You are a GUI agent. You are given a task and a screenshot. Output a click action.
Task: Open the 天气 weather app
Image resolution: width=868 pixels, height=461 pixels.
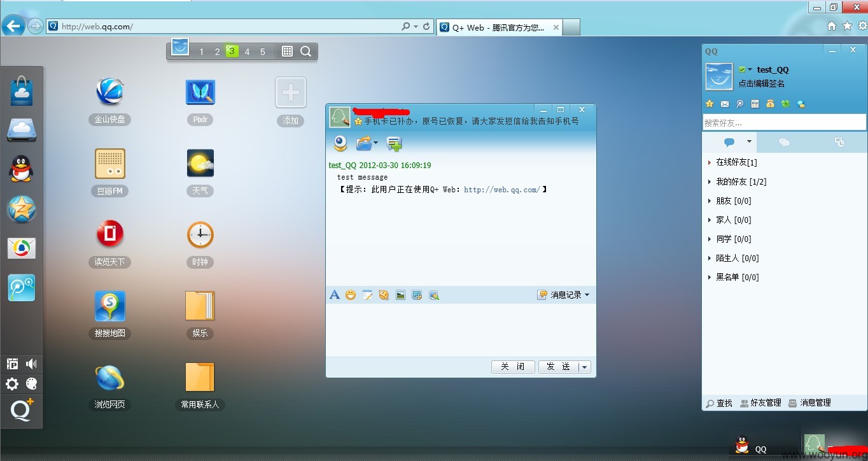click(x=200, y=164)
